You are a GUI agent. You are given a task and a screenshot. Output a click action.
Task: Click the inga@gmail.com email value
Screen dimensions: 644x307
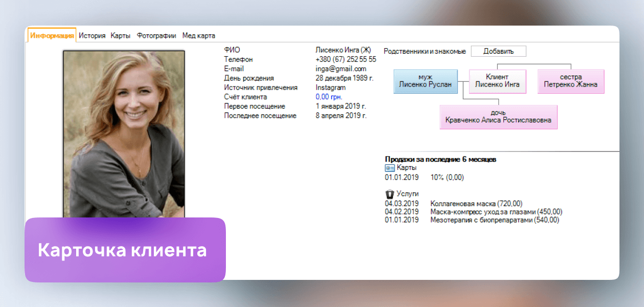point(340,69)
